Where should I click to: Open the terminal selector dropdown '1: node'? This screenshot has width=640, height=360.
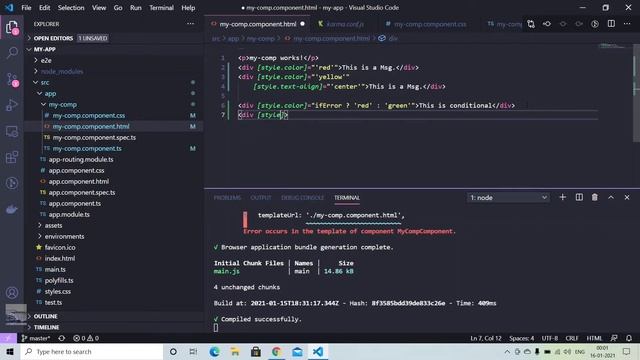(x=508, y=198)
